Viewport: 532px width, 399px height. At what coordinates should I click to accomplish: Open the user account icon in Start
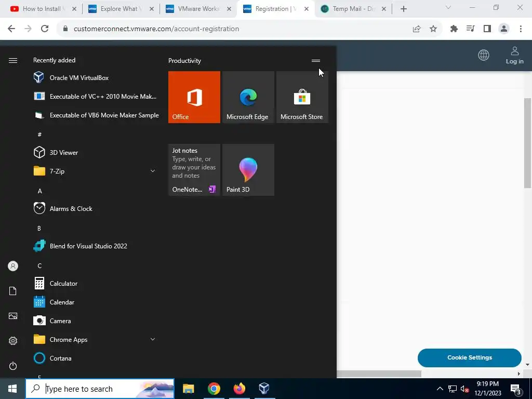[13, 266]
